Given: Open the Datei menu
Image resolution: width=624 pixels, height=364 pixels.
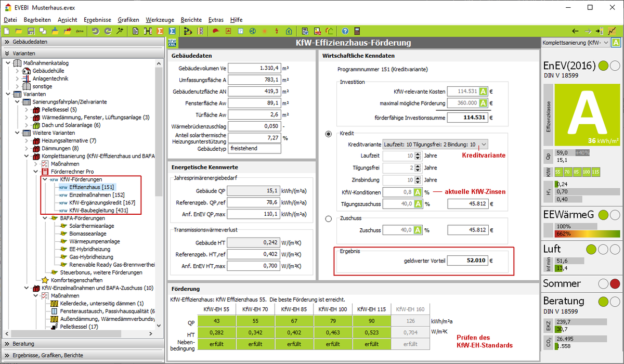Looking at the screenshot, I should pyautogui.click(x=10, y=20).
